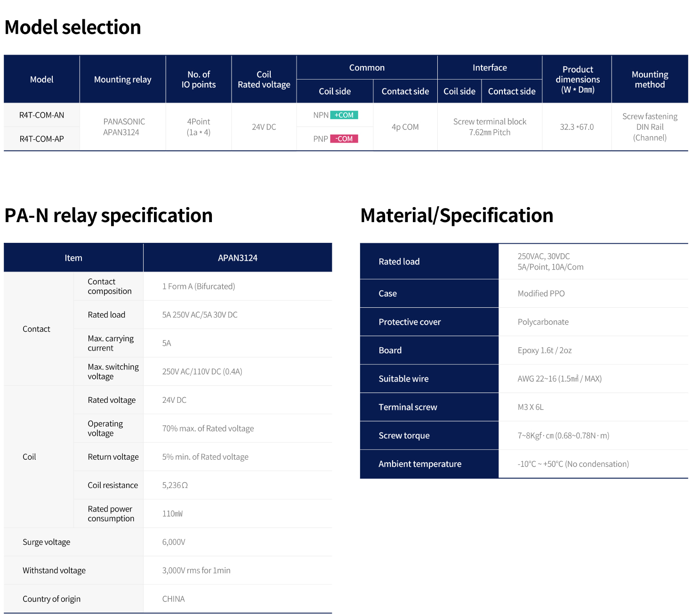Click the Ambient temperature row label
Image resolution: width=692 pixels, height=616 pixels.
point(420,464)
